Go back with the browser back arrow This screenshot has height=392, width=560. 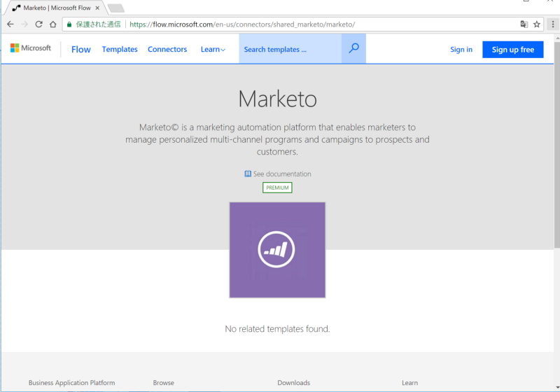[10, 24]
